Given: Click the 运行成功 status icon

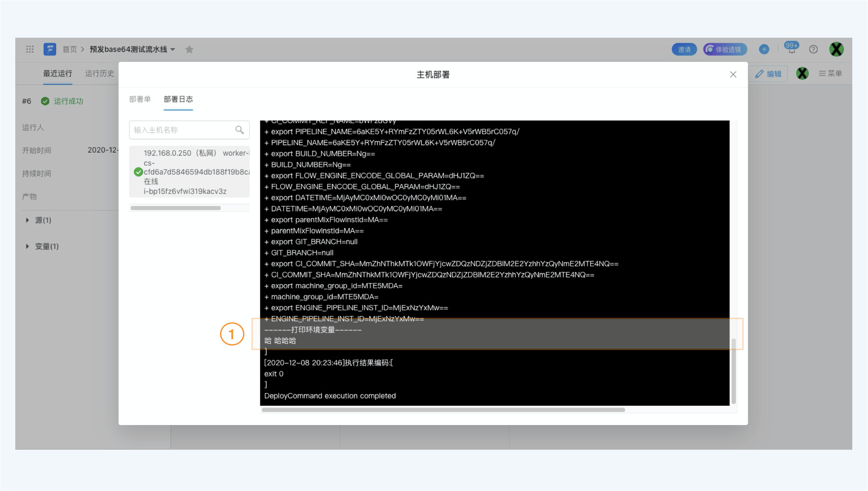Looking at the screenshot, I should click(45, 101).
